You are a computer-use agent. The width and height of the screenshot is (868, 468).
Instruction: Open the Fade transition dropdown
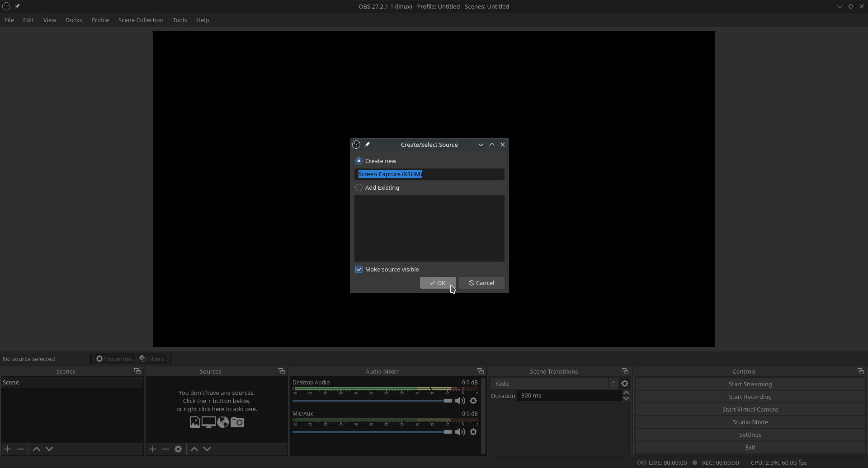(x=554, y=384)
